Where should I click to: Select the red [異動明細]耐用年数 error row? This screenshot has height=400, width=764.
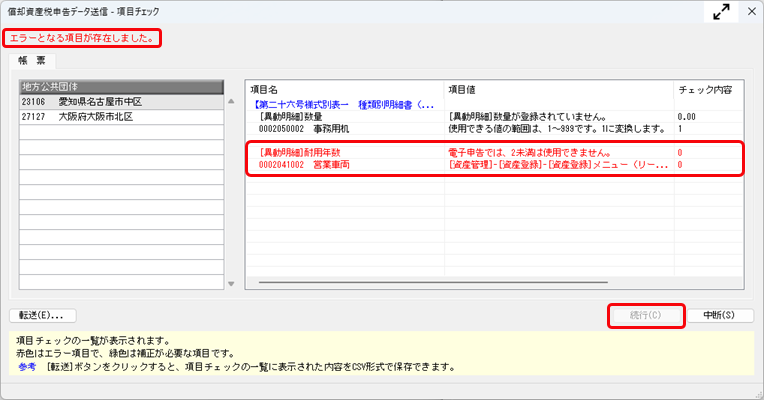tap(345, 152)
